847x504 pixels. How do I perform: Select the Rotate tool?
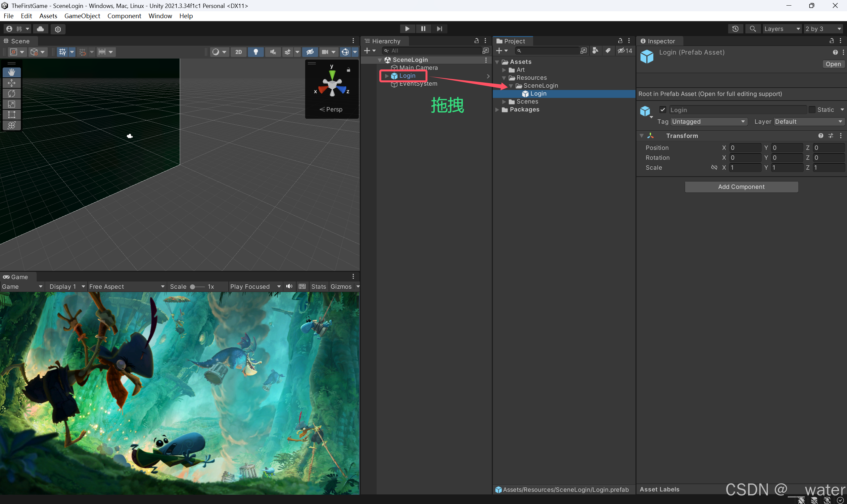point(12,93)
